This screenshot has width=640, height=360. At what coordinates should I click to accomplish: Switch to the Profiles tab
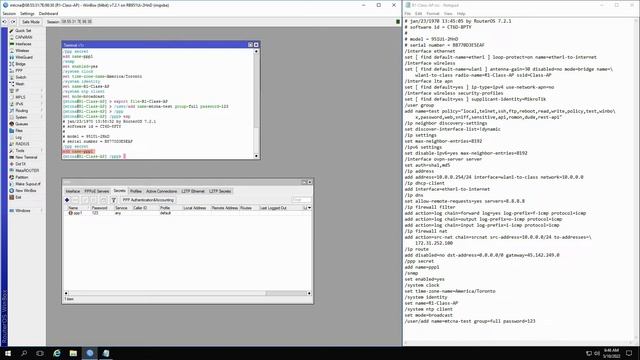click(x=136, y=191)
